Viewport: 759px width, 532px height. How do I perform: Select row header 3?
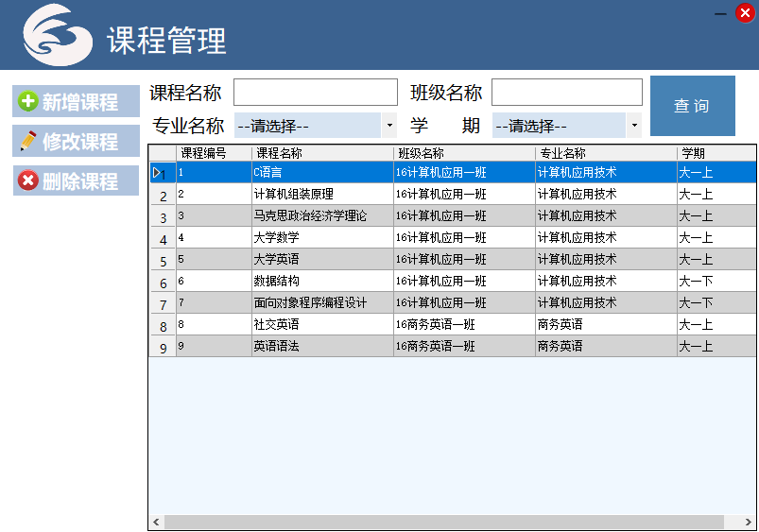click(x=163, y=215)
